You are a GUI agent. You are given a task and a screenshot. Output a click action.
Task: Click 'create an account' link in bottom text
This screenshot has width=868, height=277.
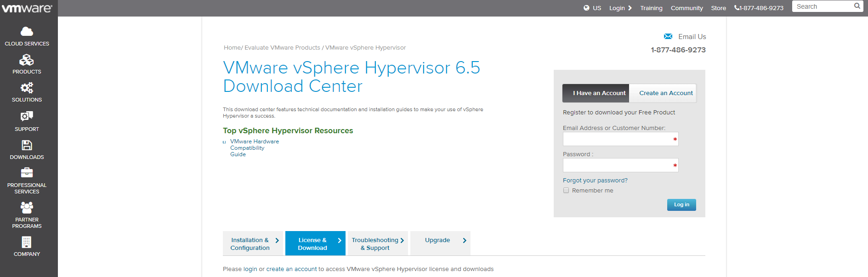pyautogui.click(x=291, y=269)
